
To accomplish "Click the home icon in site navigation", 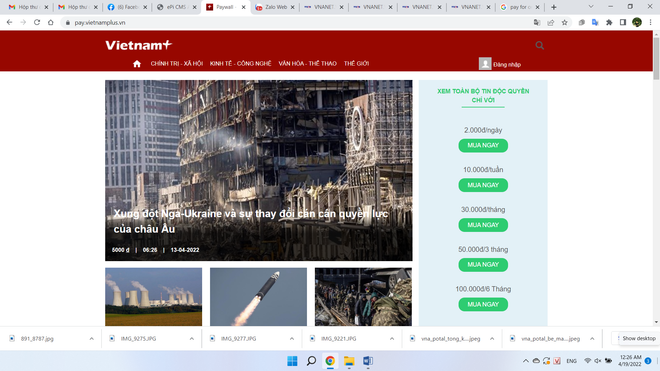I will pos(137,64).
